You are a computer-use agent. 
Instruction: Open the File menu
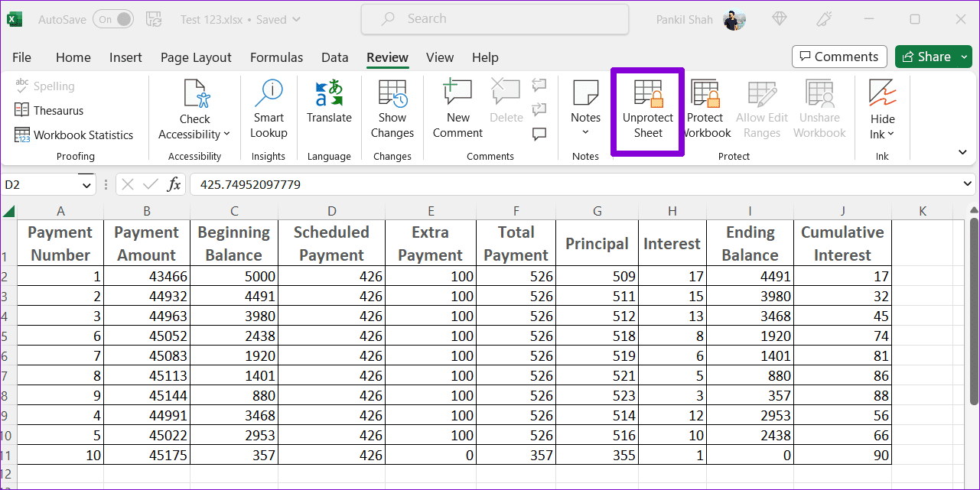point(21,57)
